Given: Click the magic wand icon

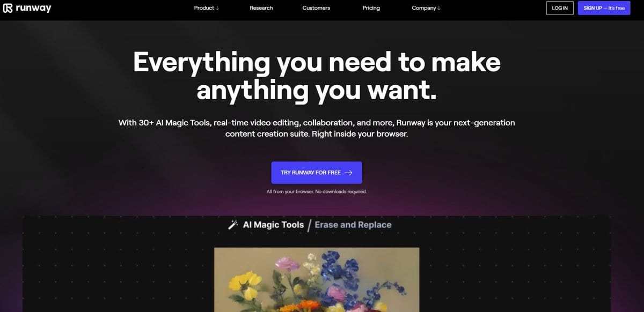Looking at the screenshot, I should pos(233,225).
